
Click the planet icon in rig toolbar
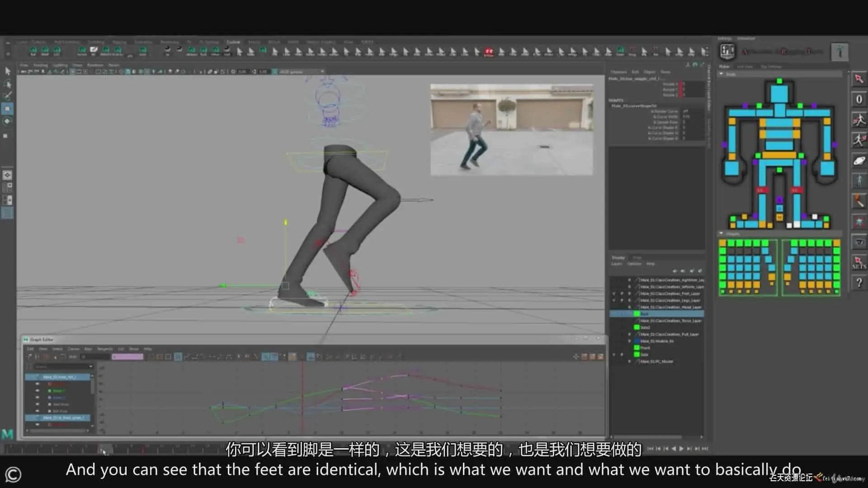[x=859, y=161]
